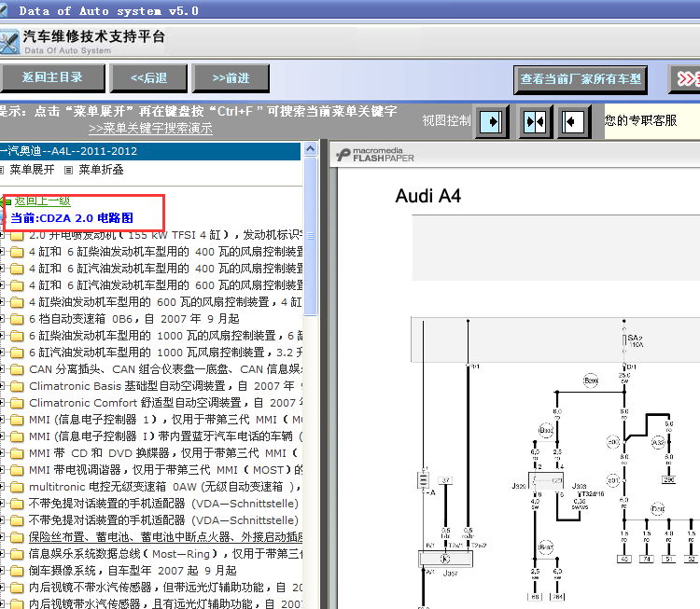This screenshot has height=609, width=700.
Task: Expand the 400 瓦 柴油发动机 fan control folder
Action: pyautogui.click(x=2, y=252)
